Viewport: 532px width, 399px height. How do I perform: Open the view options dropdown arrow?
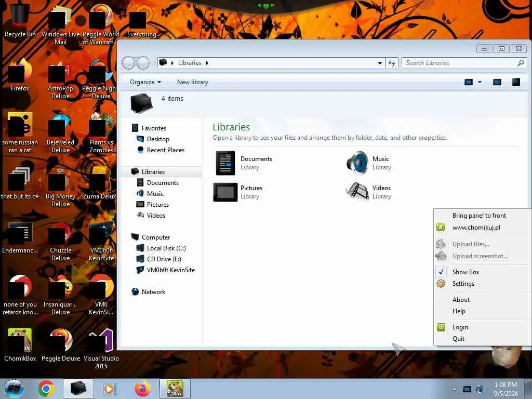(x=480, y=82)
